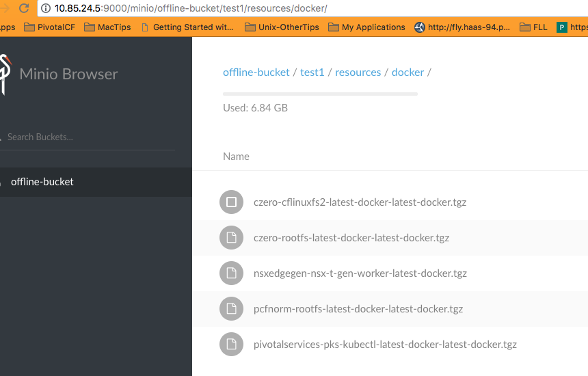Select file icon for nsxedgegen-nsx-t-gen-worker tgz
The width and height of the screenshot is (588, 376).
pyautogui.click(x=231, y=273)
